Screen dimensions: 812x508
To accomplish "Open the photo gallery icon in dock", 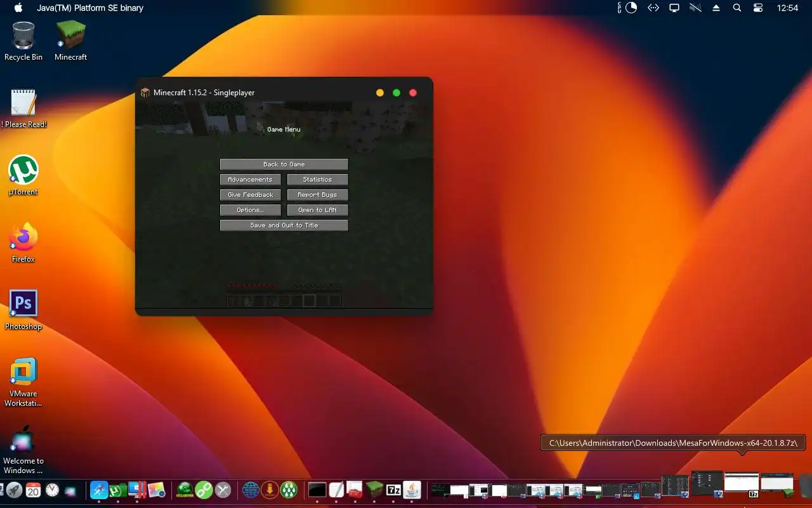I will click(x=156, y=490).
